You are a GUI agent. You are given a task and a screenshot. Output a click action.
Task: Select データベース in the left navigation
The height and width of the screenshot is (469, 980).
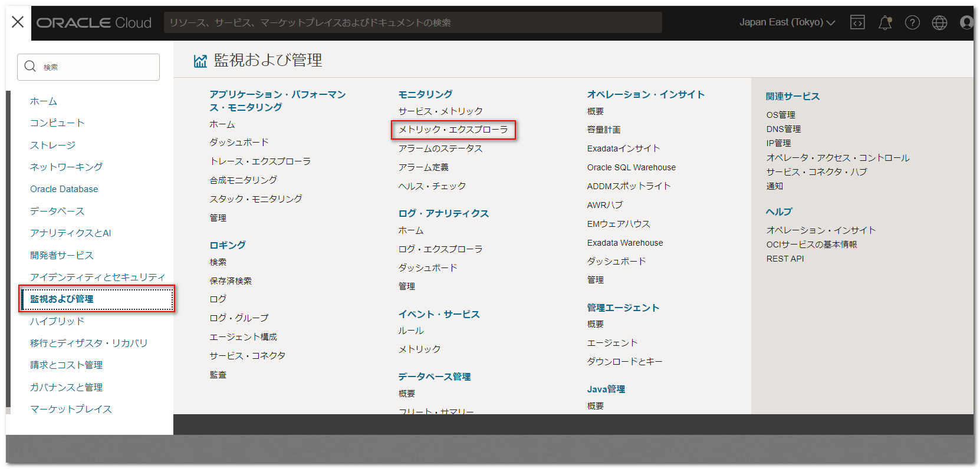click(57, 211)
